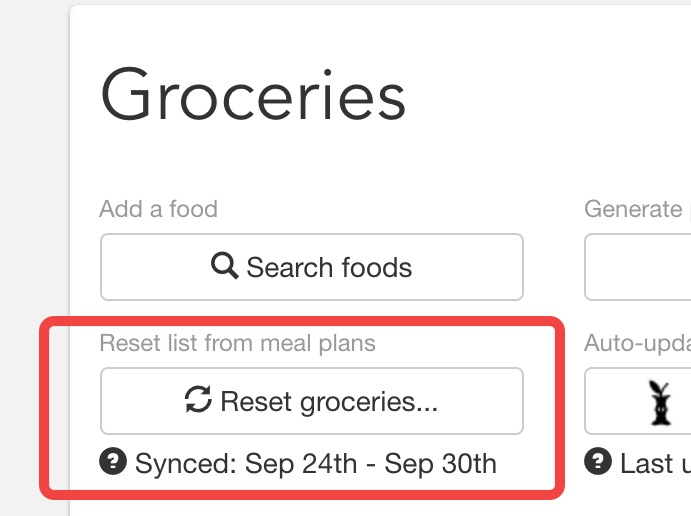Click the gray margin left of the Groceries card

coord(33,176)
